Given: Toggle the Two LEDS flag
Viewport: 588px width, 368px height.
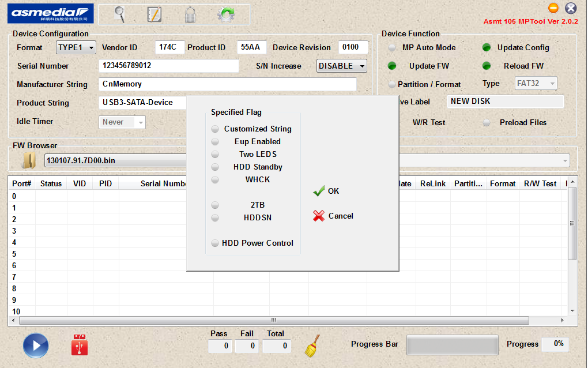Looking at the screenshot, I should [215, 155].
